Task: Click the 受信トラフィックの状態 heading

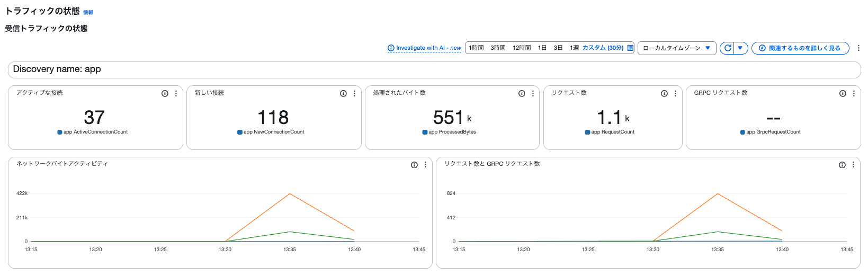Action: click(46, 29)
